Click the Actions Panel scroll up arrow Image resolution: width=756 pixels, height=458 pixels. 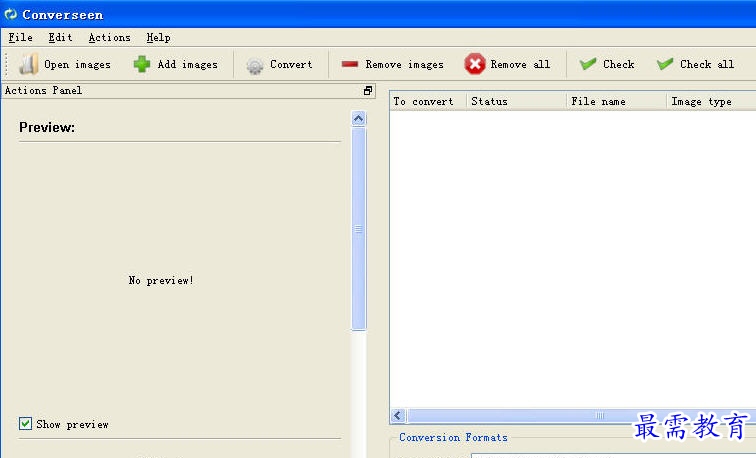click(x=358, y=118)
